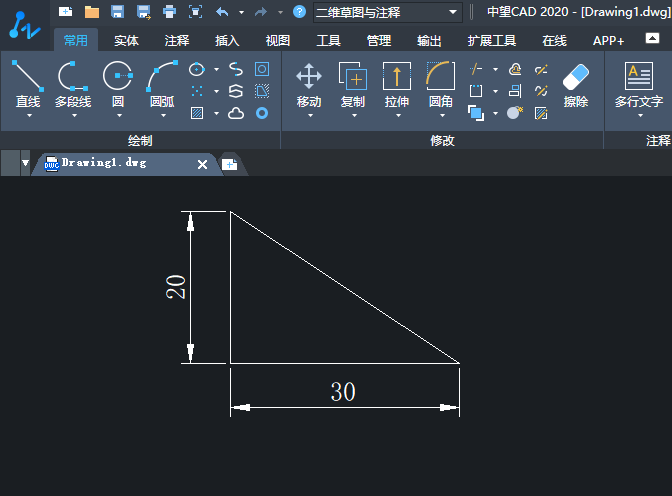Click the new drawing tab button
Viewport: 672px width, 496px height.
(229, 164)
